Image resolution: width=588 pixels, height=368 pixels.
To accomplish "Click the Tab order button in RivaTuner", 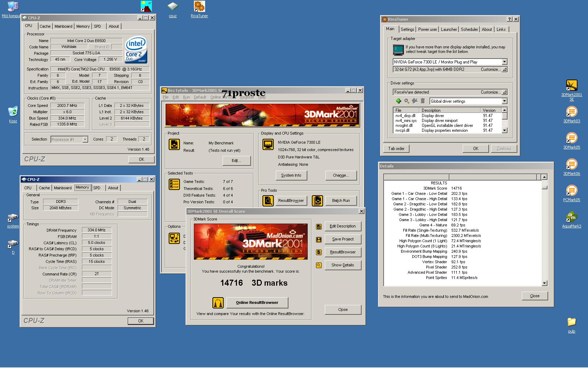I will pos(396,149).
